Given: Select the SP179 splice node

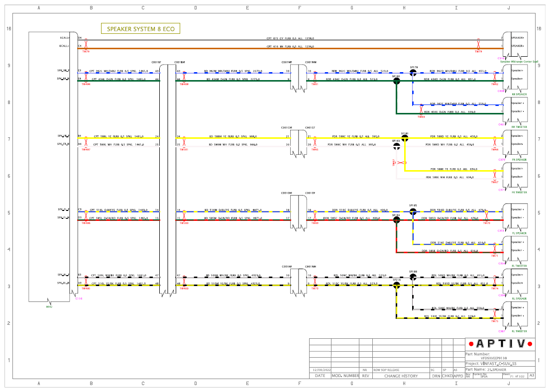Looking at the screenshot, I should tap(413, 73).
